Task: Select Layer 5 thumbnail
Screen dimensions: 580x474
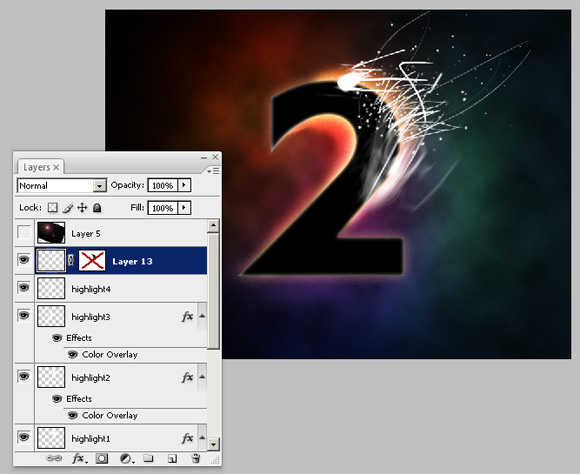Action: [x=51, y=233]
